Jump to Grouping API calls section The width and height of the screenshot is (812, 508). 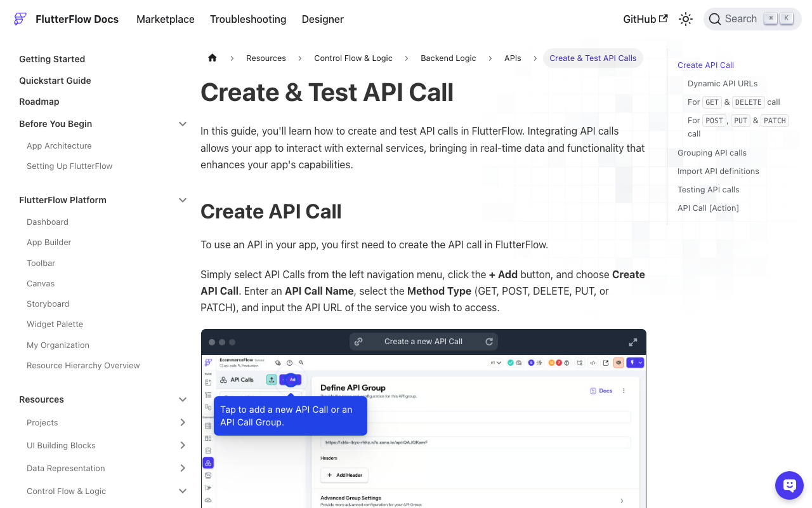712,152
